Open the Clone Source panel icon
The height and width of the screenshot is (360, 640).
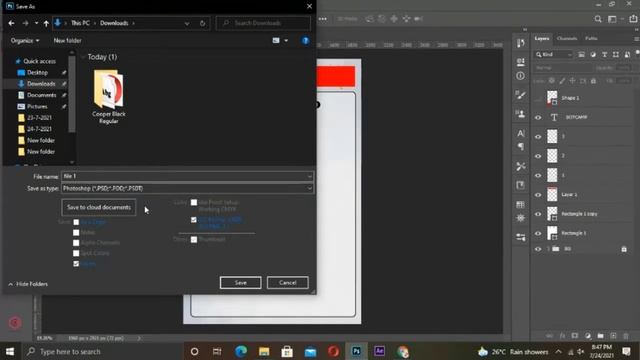point(520,113)
